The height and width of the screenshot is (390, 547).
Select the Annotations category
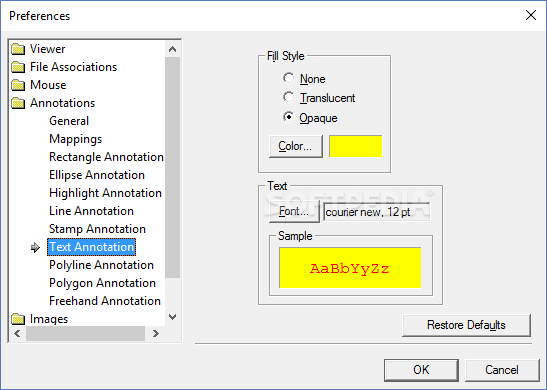coord(62,103)
